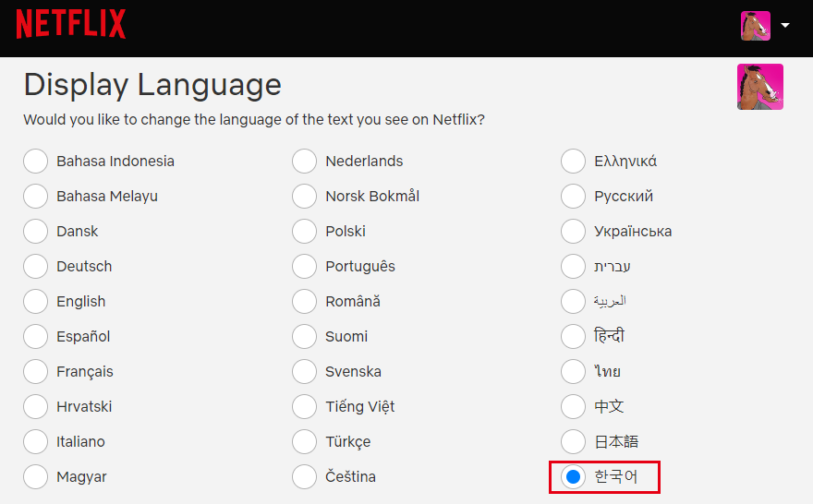Pick the Русский radio button
The width and height of the screenshot is (813, 504).
[573, 197]
